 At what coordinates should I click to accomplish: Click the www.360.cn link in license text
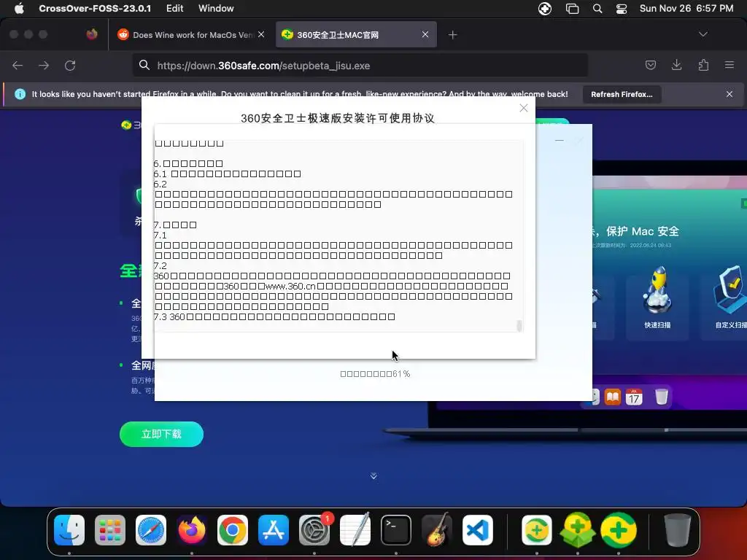click(290, 286)
